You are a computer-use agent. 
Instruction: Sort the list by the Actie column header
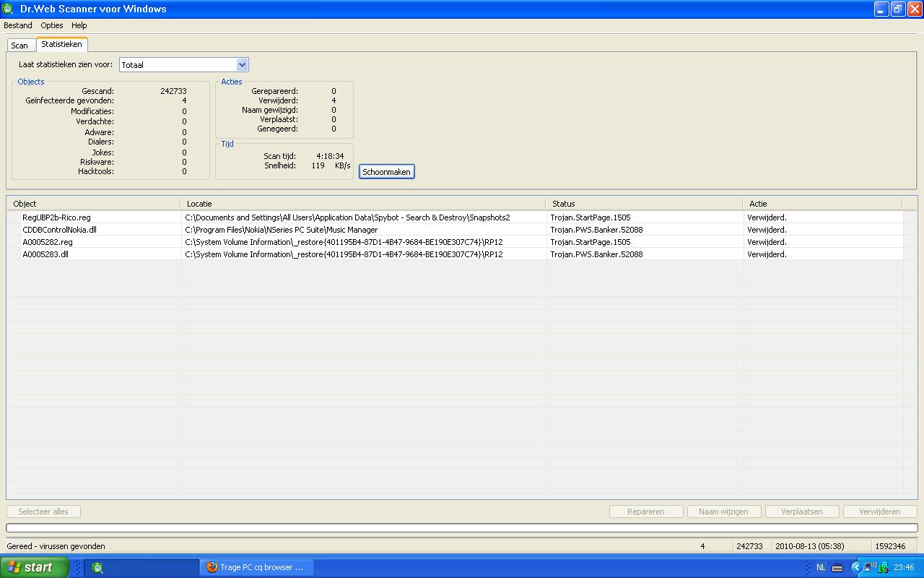823,204
